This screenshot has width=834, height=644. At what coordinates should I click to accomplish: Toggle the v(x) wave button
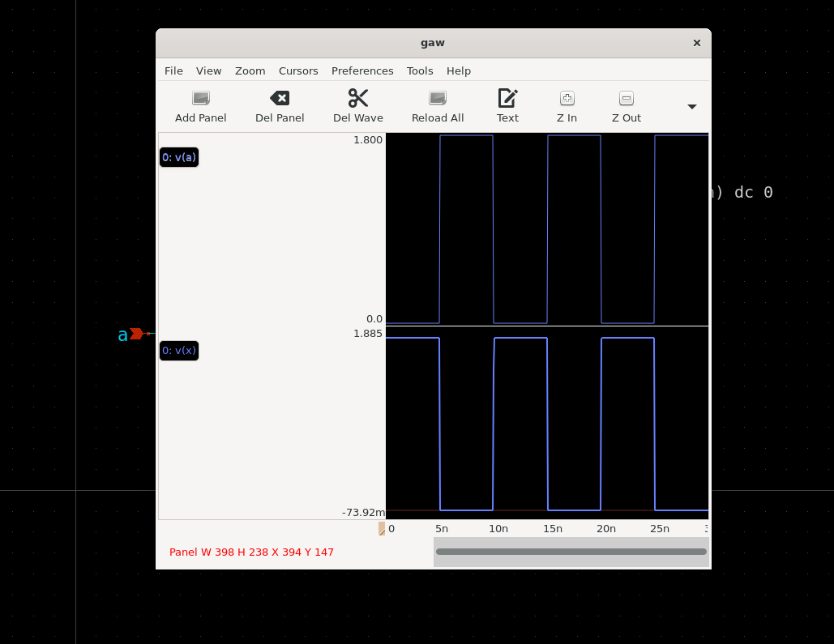pyautogui.click(x=179, y=351)
